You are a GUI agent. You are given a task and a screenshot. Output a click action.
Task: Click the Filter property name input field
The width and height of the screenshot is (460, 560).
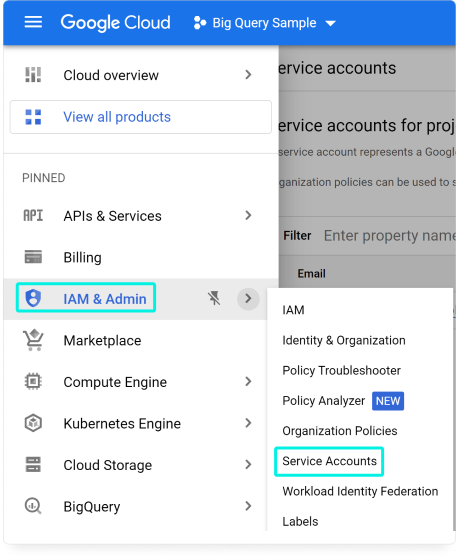(x=389, y=236)
